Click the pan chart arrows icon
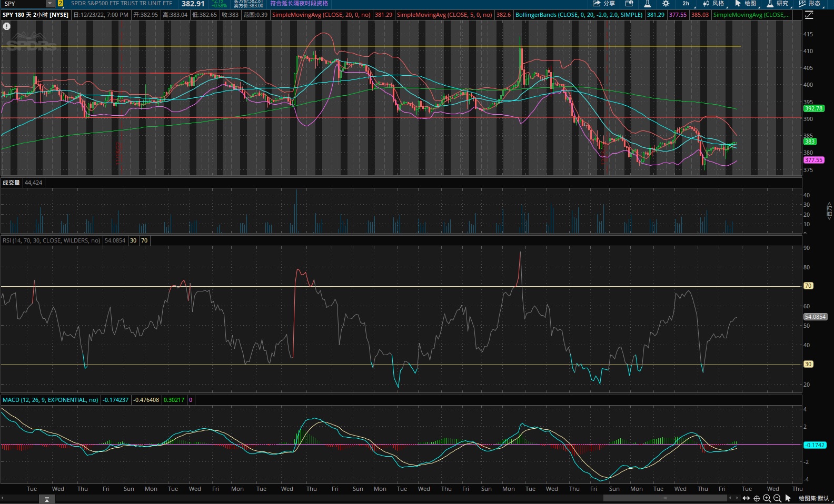 [746, 498]
